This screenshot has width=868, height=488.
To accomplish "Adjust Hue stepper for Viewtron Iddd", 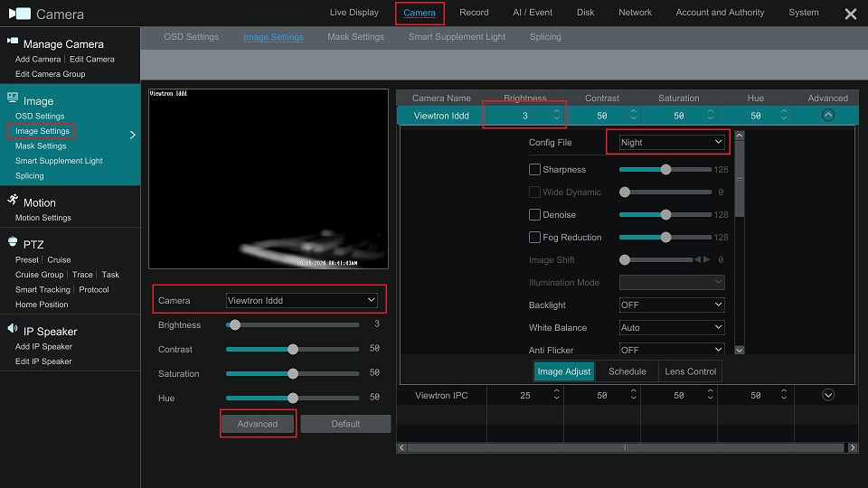I will tap(784, 115).
